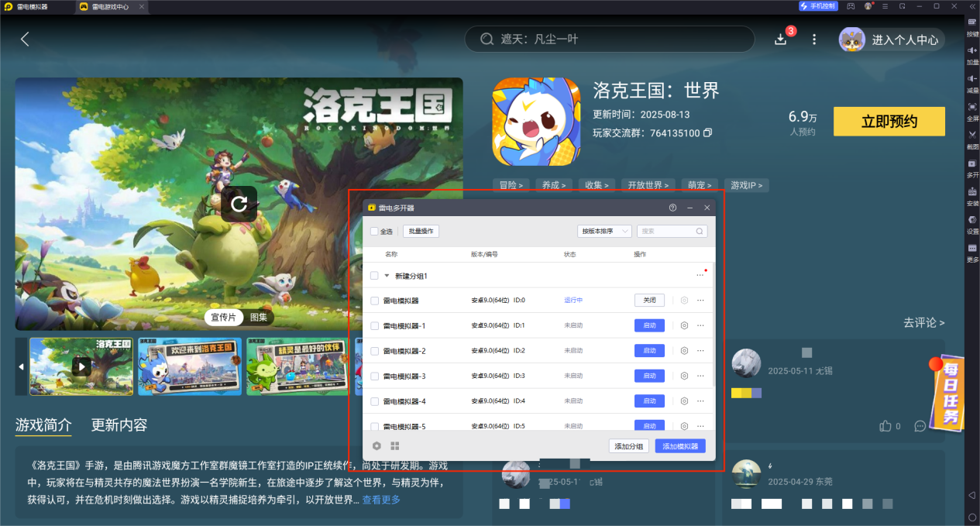The image size is (980, 526).
Task: Toggle 全屏 fullscreen from sidebar
Action: pos(972,110)
